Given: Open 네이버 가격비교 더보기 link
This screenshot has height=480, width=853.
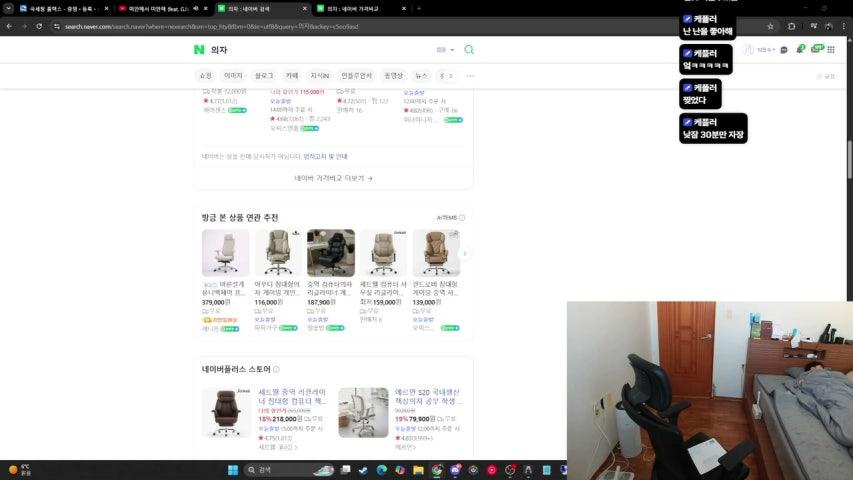Looking at the screenshot, I should (x=333, y=178).
